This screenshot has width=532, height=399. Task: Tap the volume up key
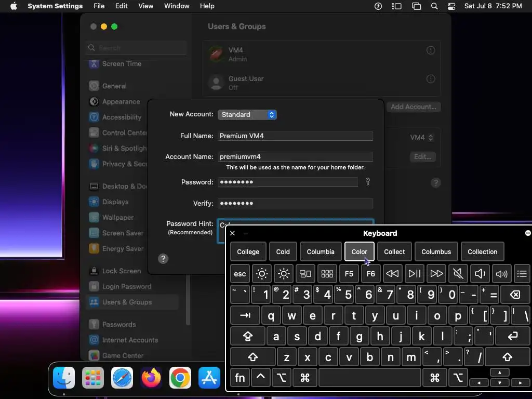501,273
